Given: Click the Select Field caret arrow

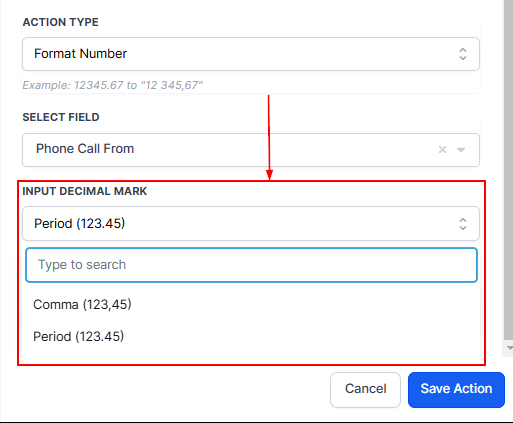Looking at the screenshot, I should (461, 150).
